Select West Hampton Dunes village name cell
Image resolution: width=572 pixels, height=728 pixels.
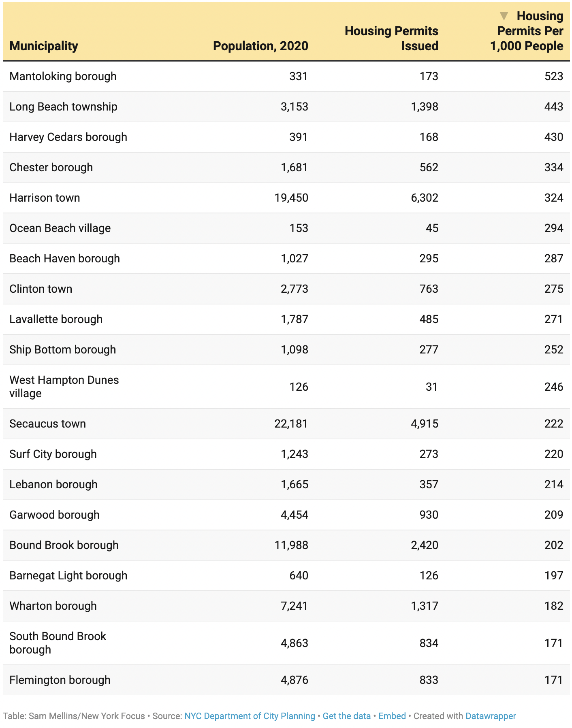(64, 387)
